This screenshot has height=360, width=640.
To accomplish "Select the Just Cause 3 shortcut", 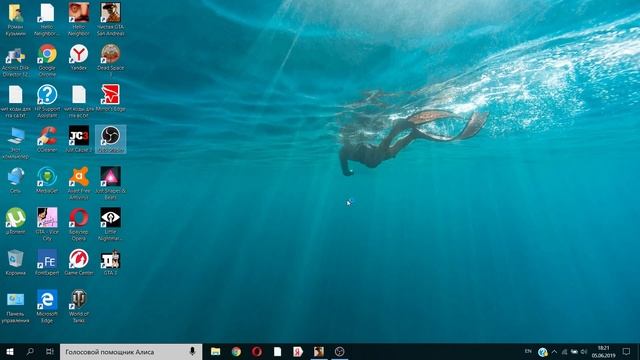I will [x=79, y=139].
